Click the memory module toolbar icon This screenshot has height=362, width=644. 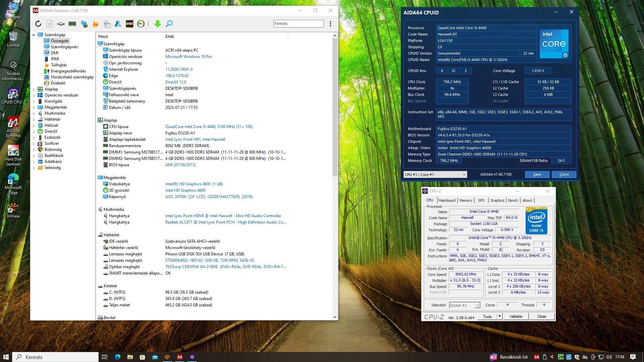pyautogui.click(x=72, y=24)
